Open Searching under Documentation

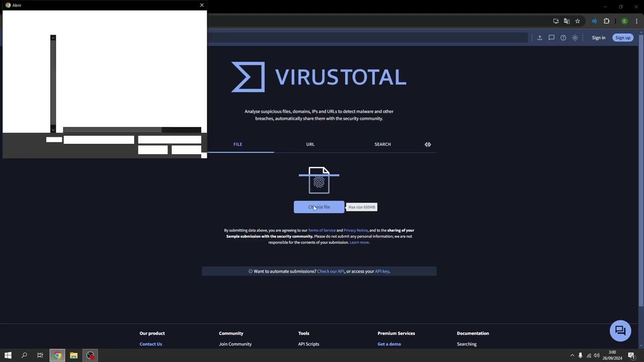coord(466,344)
